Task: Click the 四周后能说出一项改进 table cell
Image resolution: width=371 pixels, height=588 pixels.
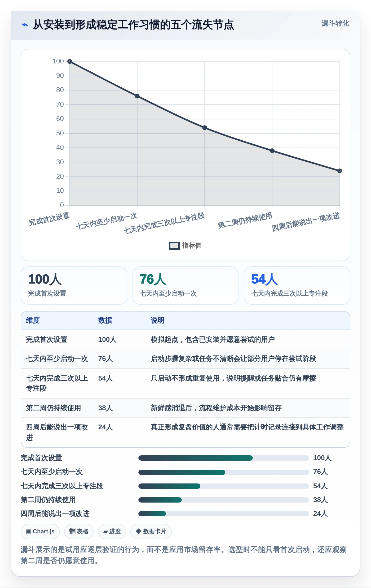Action: click(x=57, y=432)
